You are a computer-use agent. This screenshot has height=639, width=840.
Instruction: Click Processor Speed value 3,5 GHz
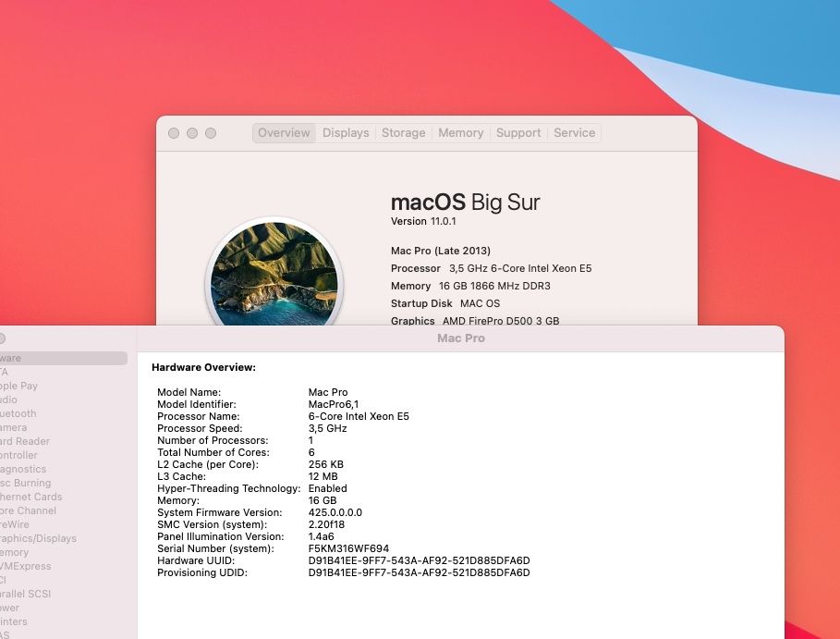pos(327,429)
